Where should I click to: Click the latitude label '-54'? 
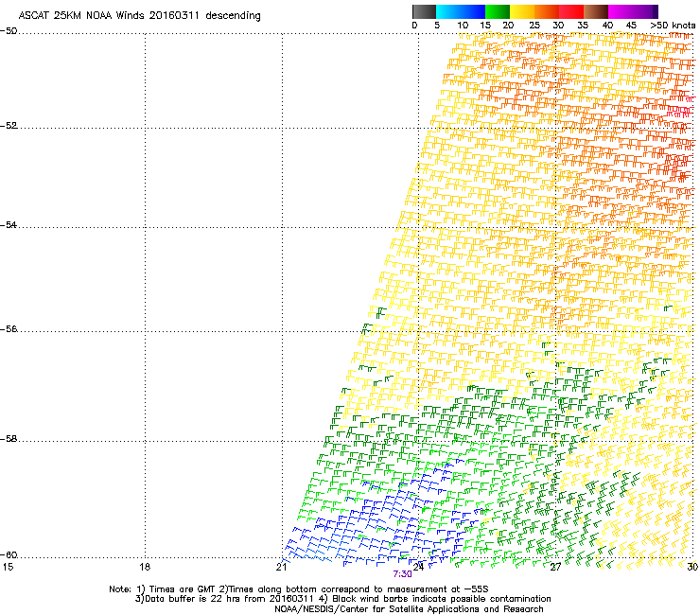[9, 224]
